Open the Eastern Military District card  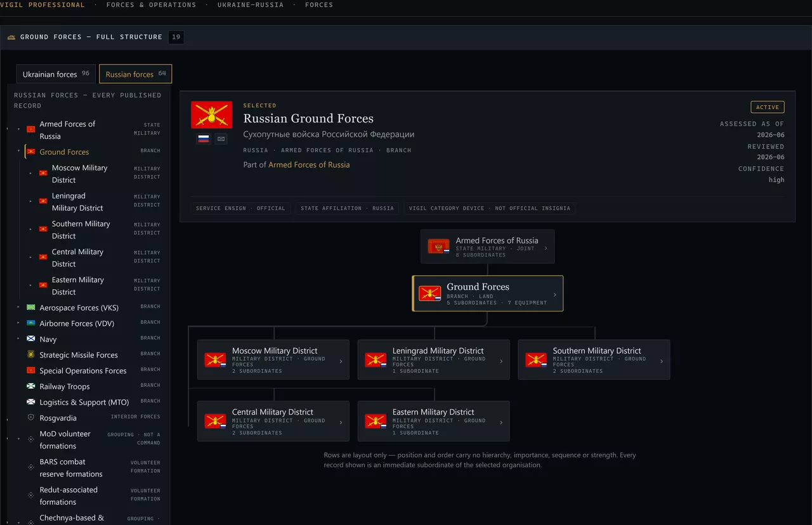(433, 422)
